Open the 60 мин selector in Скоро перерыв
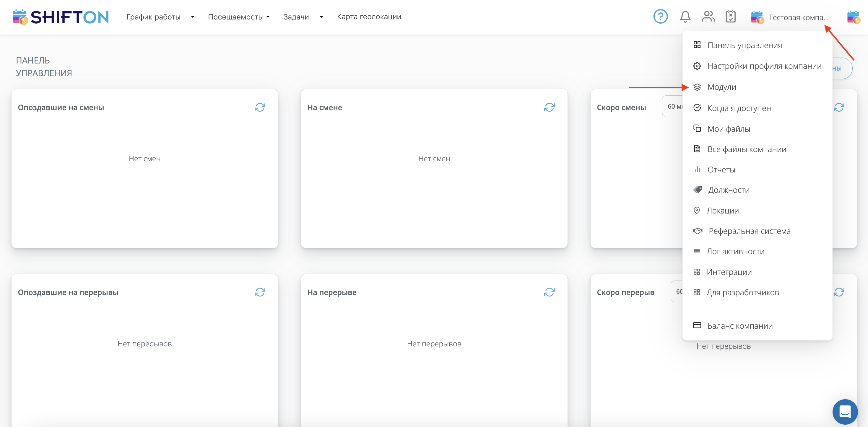 [677, 291]
